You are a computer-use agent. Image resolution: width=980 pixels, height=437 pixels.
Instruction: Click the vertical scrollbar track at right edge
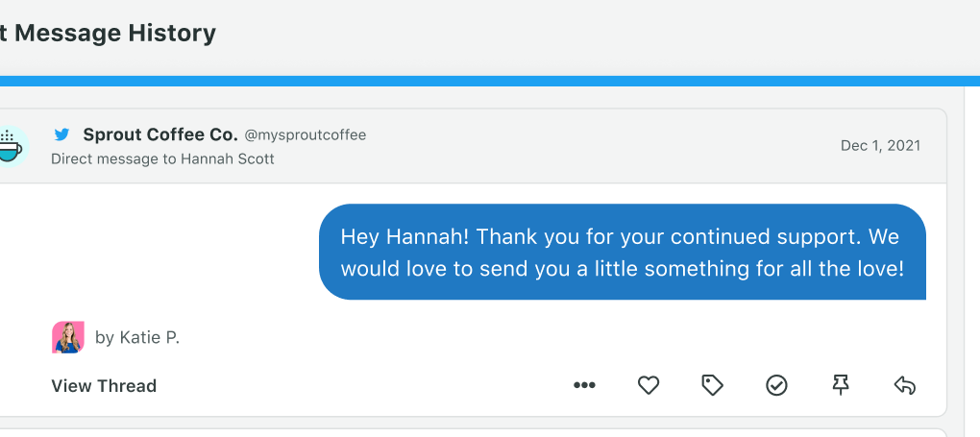[x=972, y=261]
